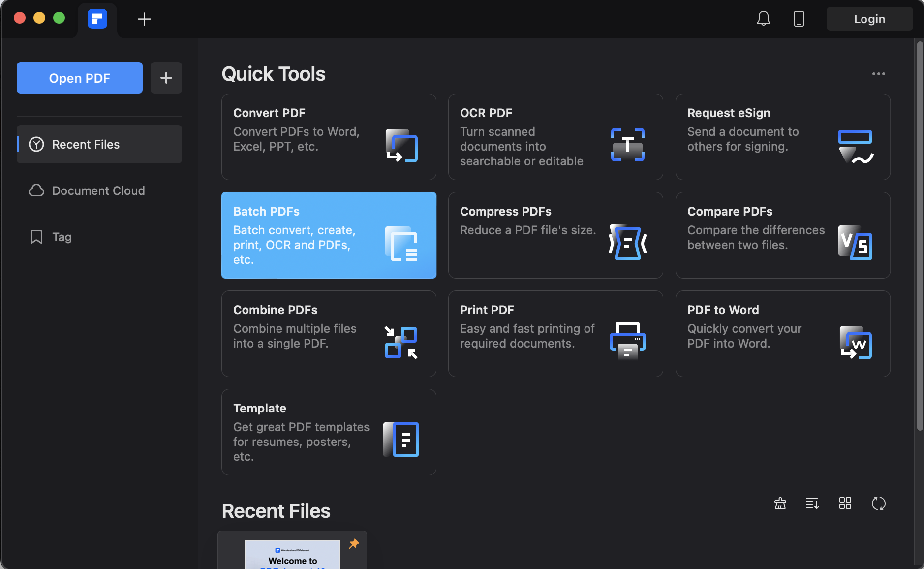924x569 pixels.
Task: Click the Open PDF button
Action: tap(79, 77)
